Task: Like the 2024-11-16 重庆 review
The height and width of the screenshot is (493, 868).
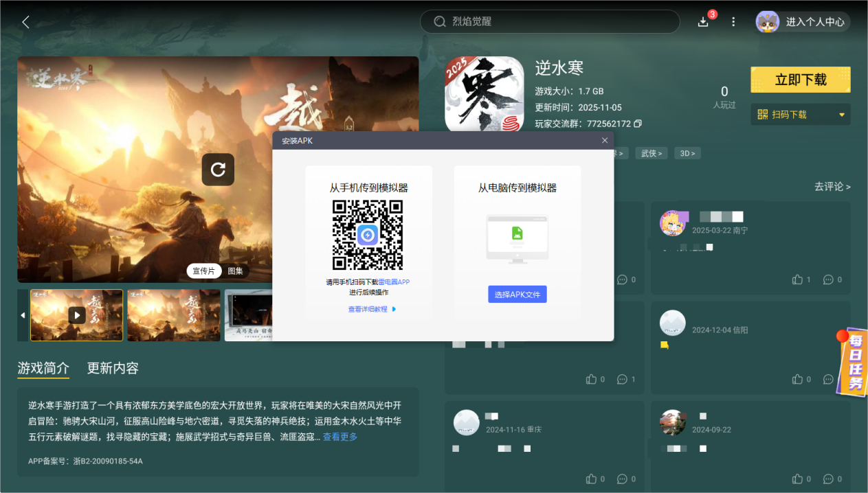Action: point(591,479)
